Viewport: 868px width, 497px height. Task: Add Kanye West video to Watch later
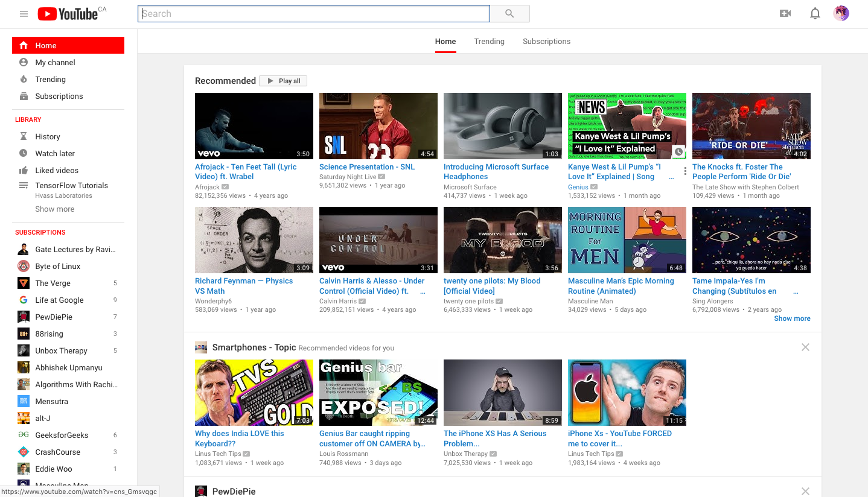678,152
